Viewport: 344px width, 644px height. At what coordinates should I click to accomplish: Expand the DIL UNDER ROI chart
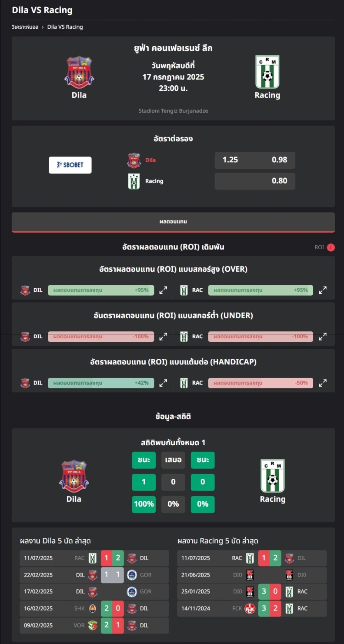pyautogui.click(x=163, y=337)
